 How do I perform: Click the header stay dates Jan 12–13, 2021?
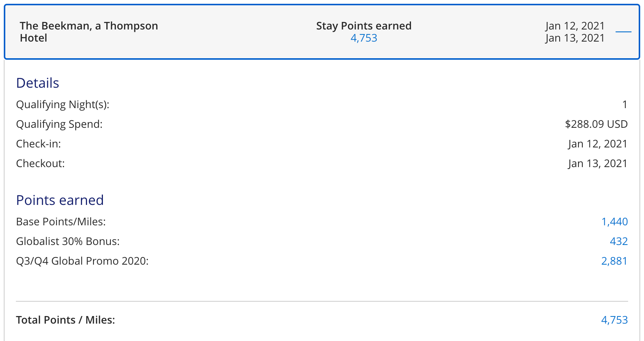coord(575,32)
